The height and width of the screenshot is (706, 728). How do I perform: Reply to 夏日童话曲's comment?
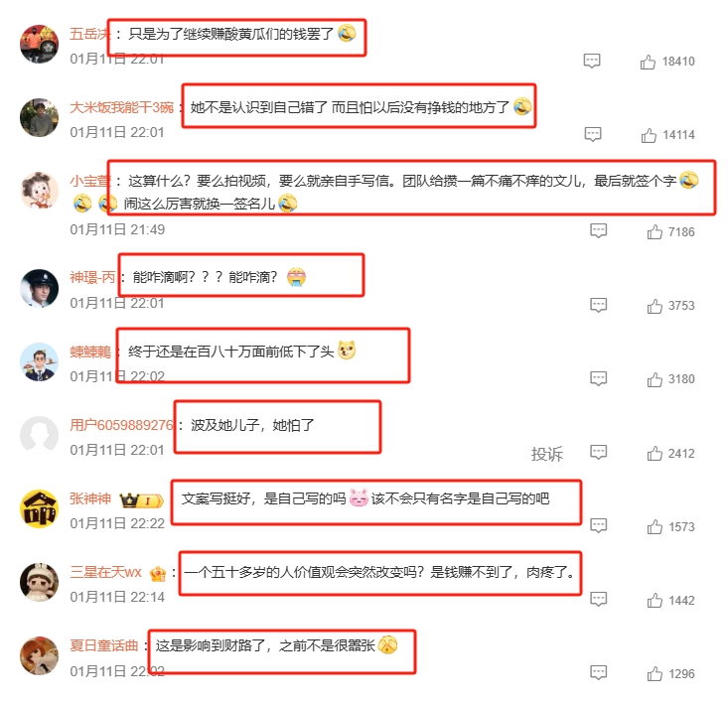tap(598, 672)
